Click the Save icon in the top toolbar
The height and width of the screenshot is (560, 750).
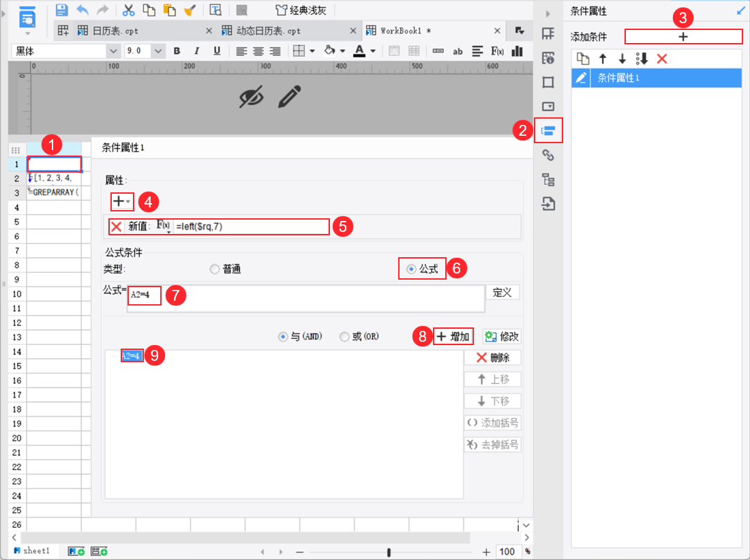pyautogui.click(x=61, y=10)
